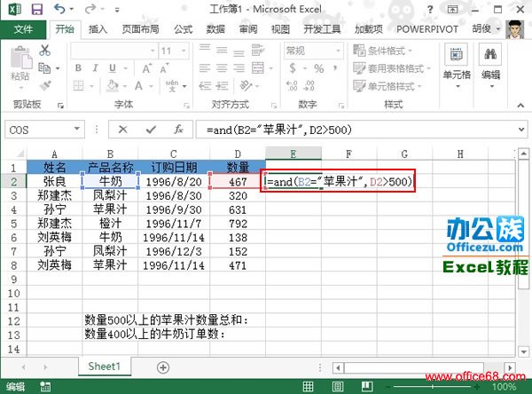Collapse the ribbon with the caret
532x394 pixels.
click(x=520, y=106)
